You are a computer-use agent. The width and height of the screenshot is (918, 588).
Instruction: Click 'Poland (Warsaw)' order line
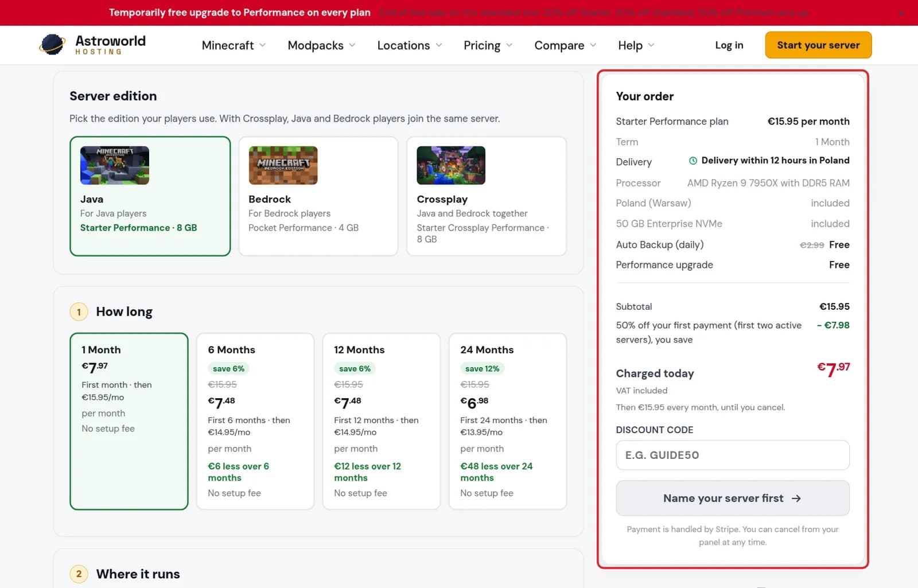pyautogui.click(x=733, y=203)
